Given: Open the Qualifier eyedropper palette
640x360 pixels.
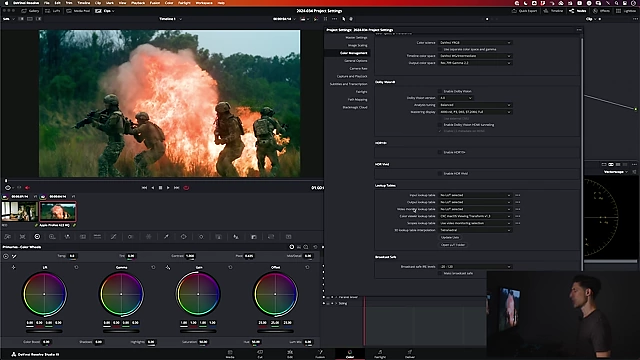Looking at the screenshot, I should [166, 237].
